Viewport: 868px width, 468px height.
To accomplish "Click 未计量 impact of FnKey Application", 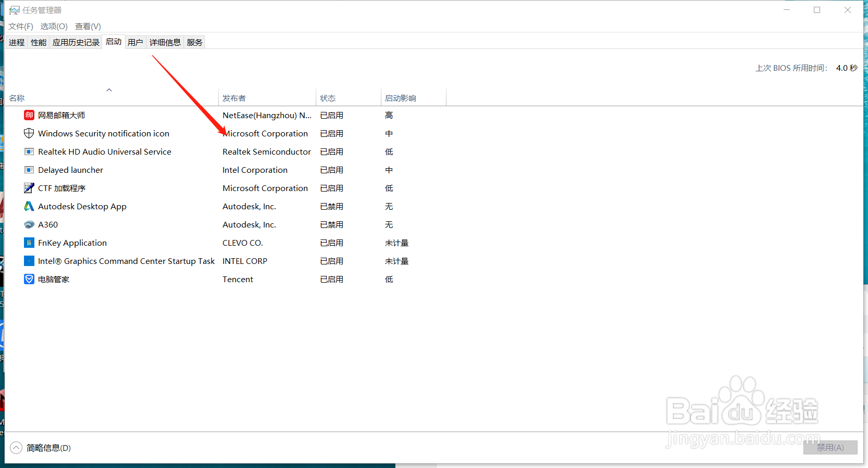I will coord(396,243).
